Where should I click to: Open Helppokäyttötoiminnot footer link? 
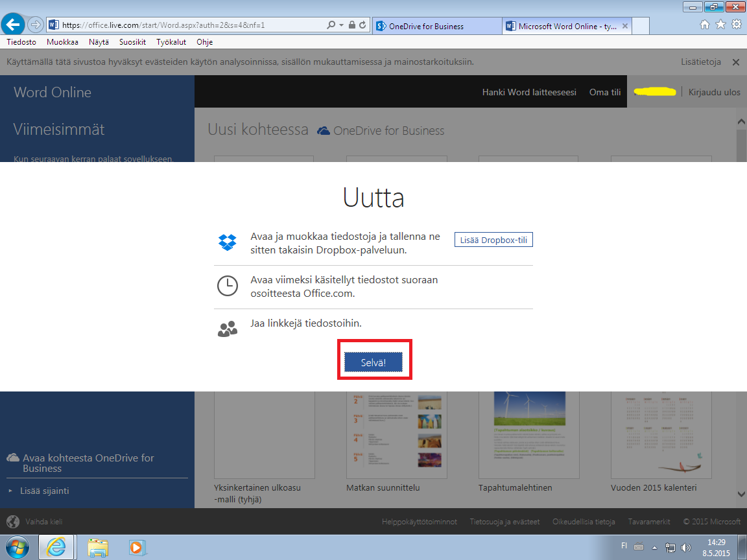[420, 521]
